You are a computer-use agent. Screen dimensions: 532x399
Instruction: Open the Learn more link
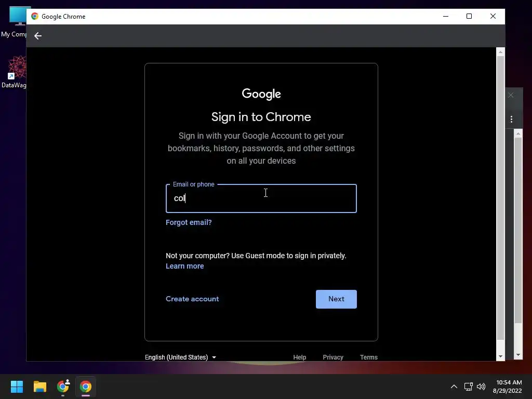click(184, 267)
